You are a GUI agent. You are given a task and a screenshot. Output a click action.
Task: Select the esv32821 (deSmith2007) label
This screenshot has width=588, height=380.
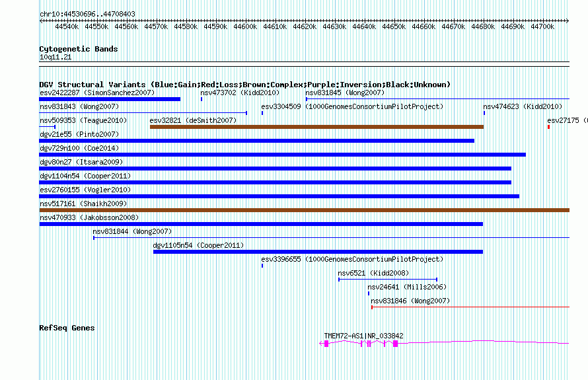pos(193,120)
